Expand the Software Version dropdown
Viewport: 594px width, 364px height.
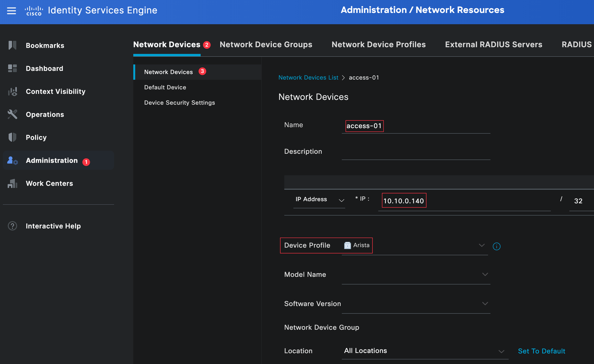coord(485,303)
